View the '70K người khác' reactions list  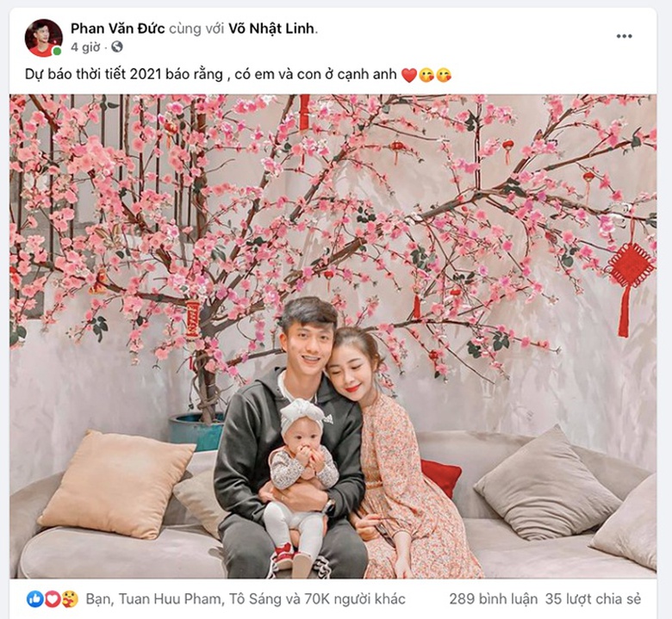(355, 599)
